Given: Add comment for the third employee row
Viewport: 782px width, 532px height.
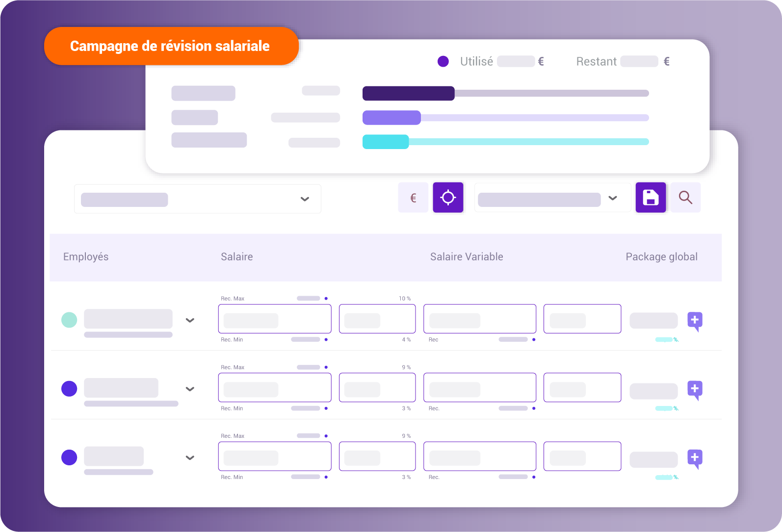Looking at the screenshot, I should [695, 458].
